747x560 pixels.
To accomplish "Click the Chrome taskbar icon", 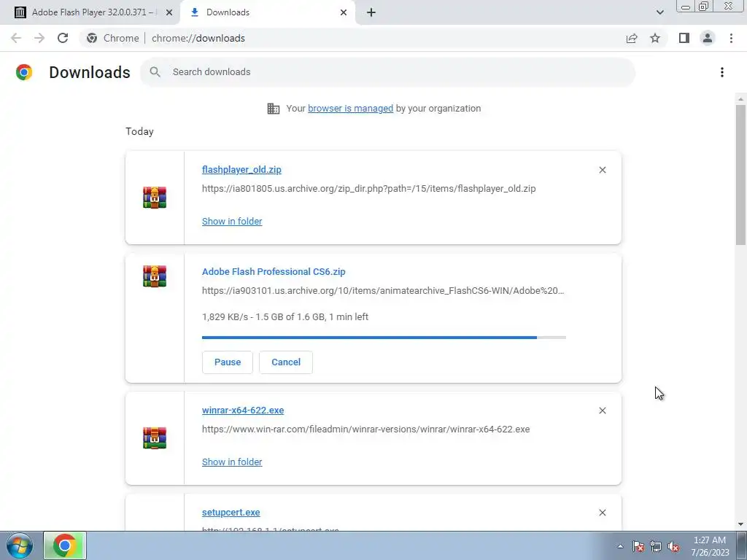I will point(65,545).
